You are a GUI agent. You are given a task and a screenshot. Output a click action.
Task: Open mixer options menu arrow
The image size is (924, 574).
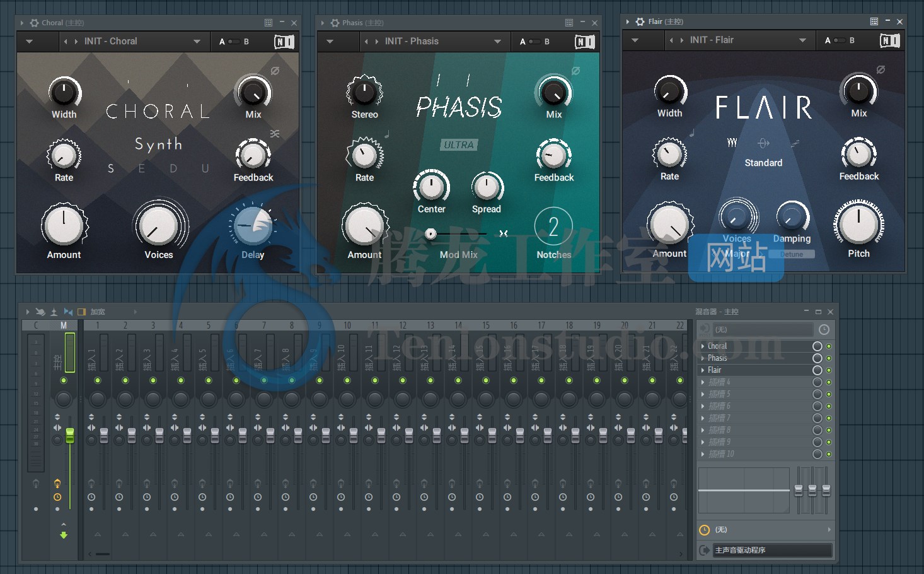coord(28,312)
